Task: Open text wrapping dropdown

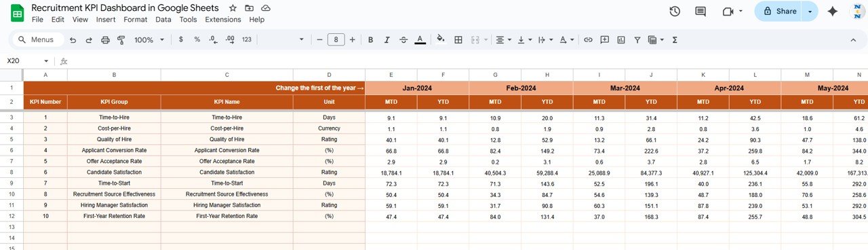Action: click(x=546, y=40)
